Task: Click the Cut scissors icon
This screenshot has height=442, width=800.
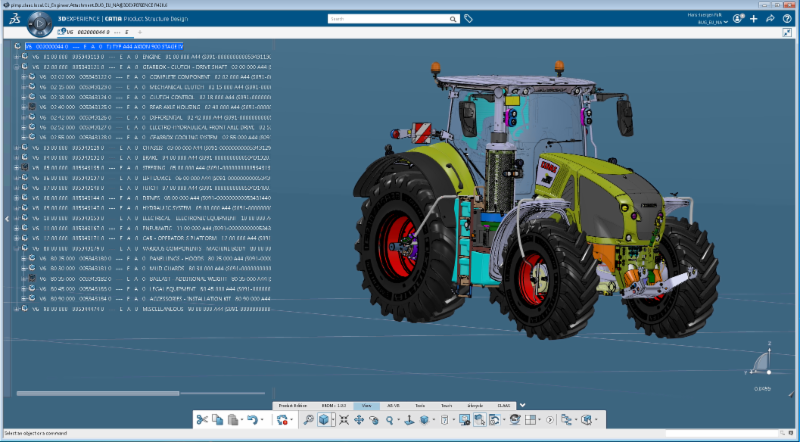Action: click(x=201, y=421)
